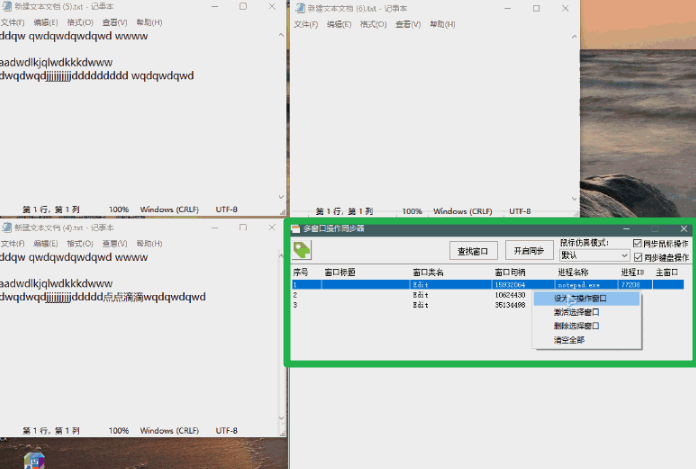Click scroll-down arrow in (5).txt Notepad
Screen dimensions: 696x469
point(281,197)
